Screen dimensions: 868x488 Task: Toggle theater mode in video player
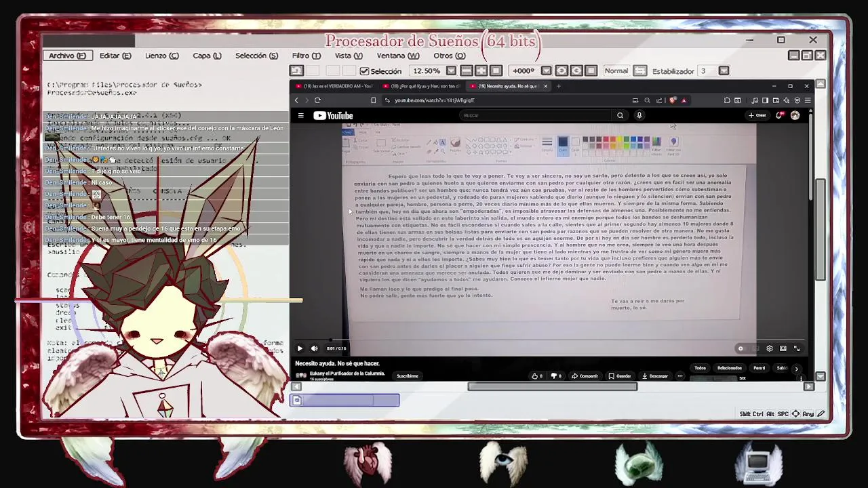pyautogui.click(x=783, y=348)
